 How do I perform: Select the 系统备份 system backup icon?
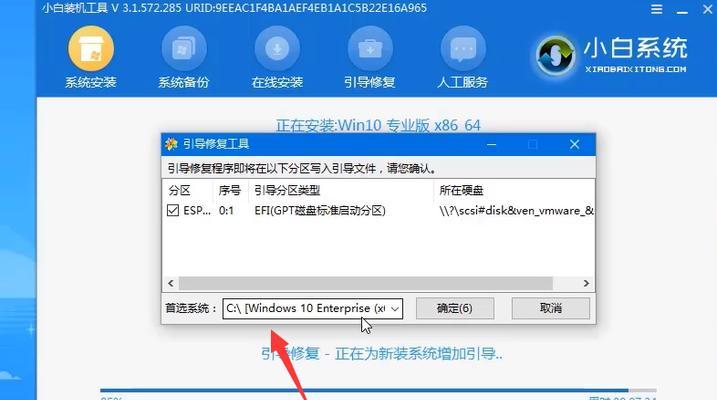coord(184,49)
